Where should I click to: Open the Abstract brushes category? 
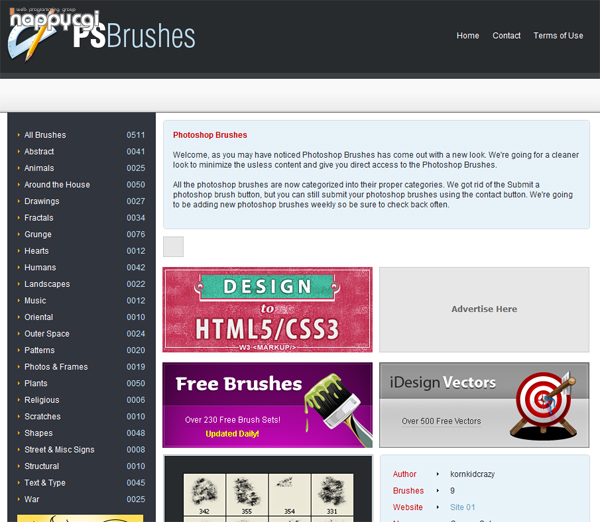[x=39, y=152]
